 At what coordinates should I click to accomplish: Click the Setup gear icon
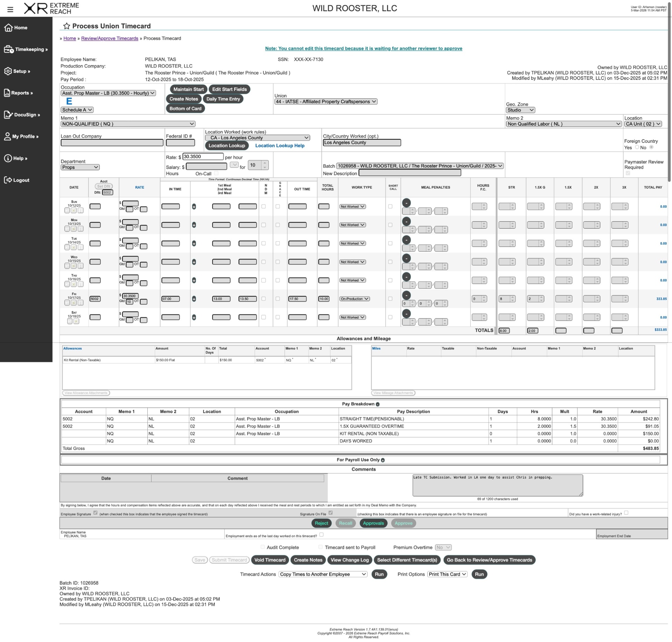click(8, 71)
